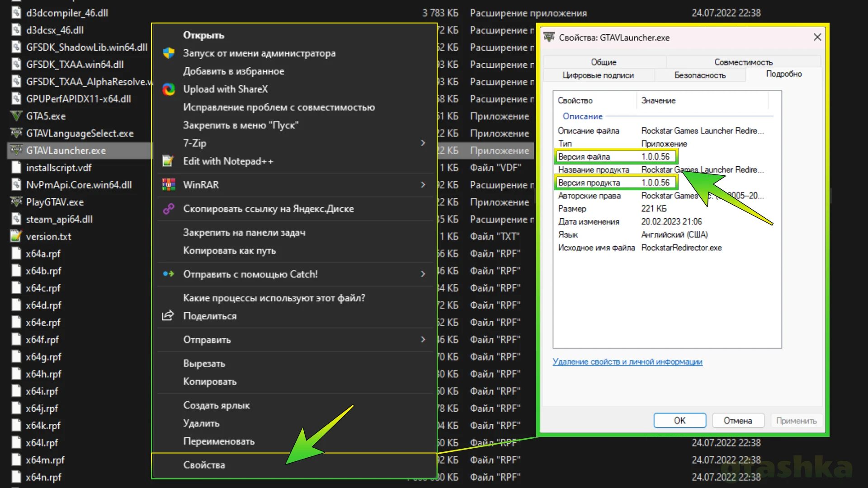Click the Properties dialog title bar icon
Screen dimensions: 868x488
549,38
